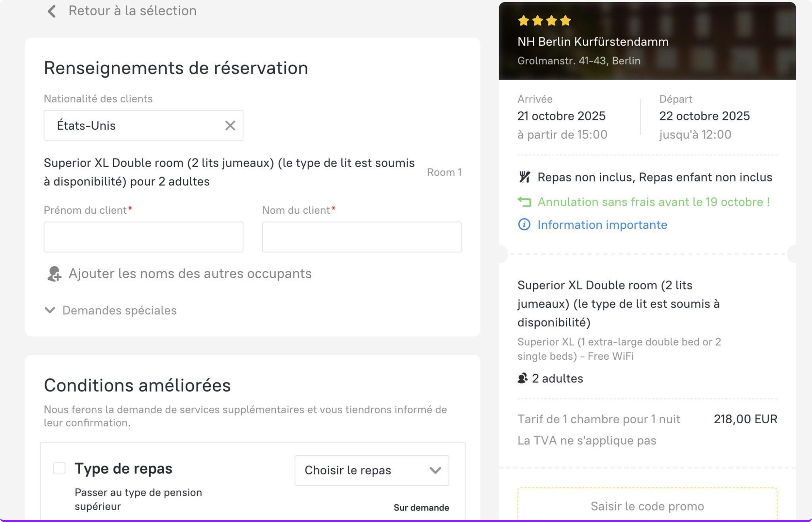Click the add occupant person icon

pos(54,274)
